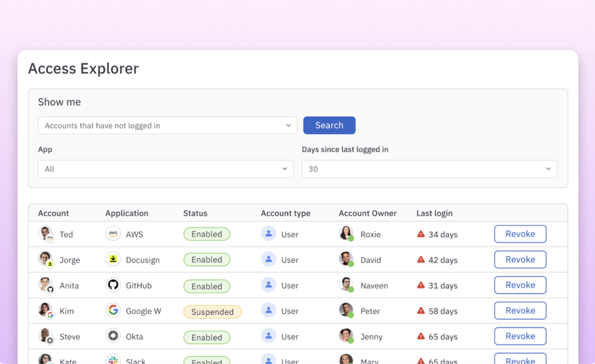The height and width of the screenshot is (364, 595).
Task: Open the 'Accounts that have not logged in' dropdown
Action: [x=167, y=125]
